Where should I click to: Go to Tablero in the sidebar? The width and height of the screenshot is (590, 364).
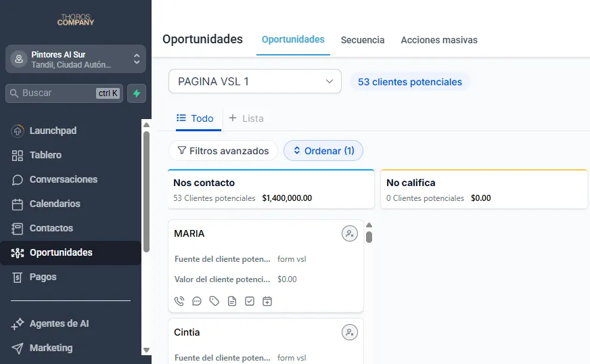tap(70, 155)
